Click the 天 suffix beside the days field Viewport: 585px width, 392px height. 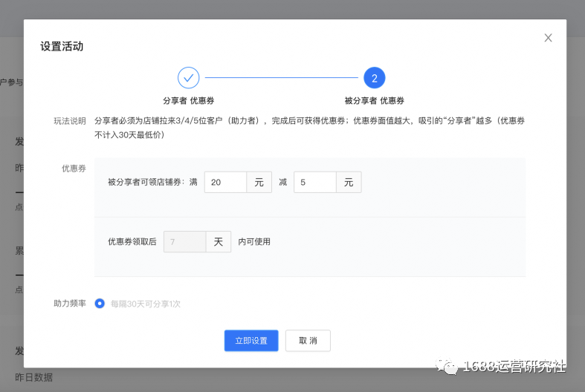coord(219,242)
